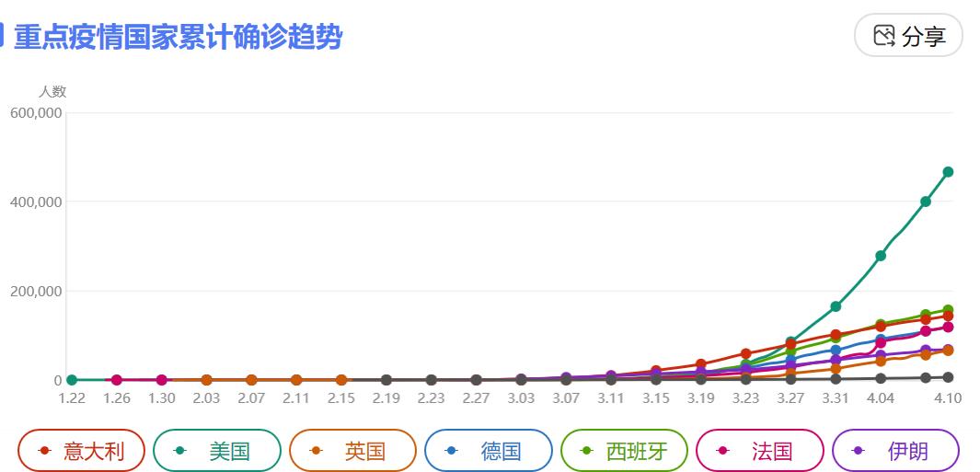980x472 pixels.
Task: Click the 3.15 x-axis date label
Action: (656, 398)
